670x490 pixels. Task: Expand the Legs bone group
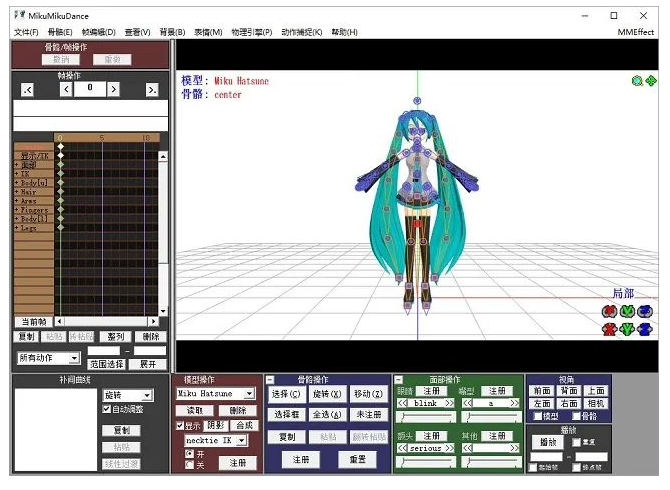click(17, 228)
